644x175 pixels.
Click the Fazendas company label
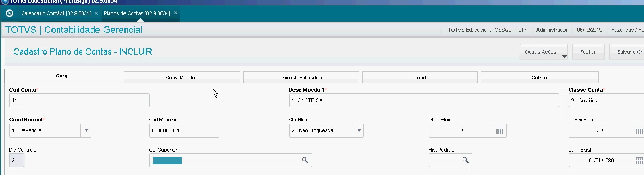(627, 30)
